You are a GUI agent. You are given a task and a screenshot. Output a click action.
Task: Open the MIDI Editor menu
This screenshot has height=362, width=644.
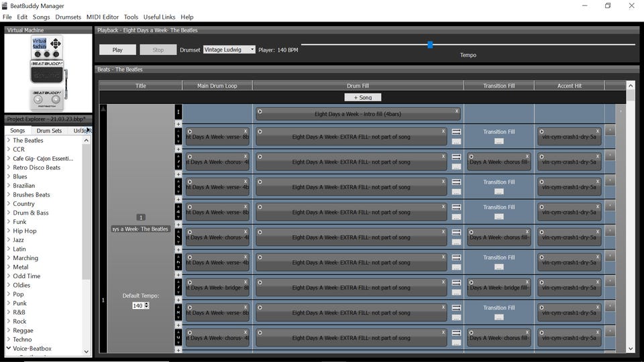102,17
